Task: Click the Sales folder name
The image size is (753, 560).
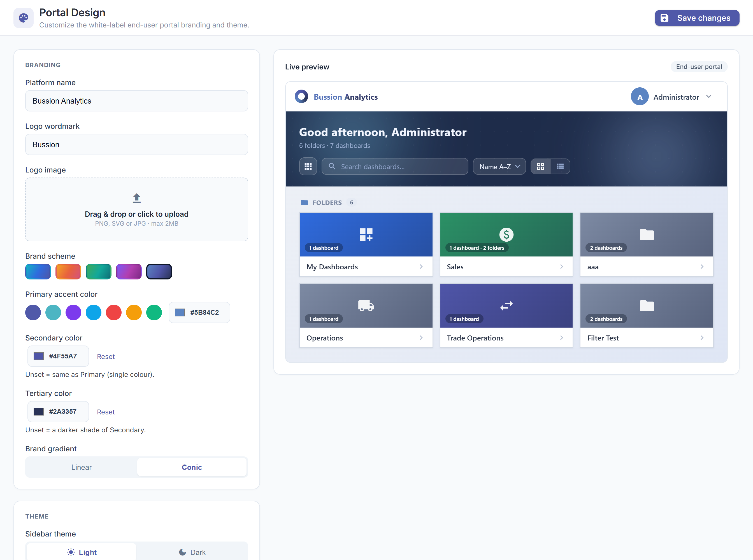Action: click(x=455, y=267)
